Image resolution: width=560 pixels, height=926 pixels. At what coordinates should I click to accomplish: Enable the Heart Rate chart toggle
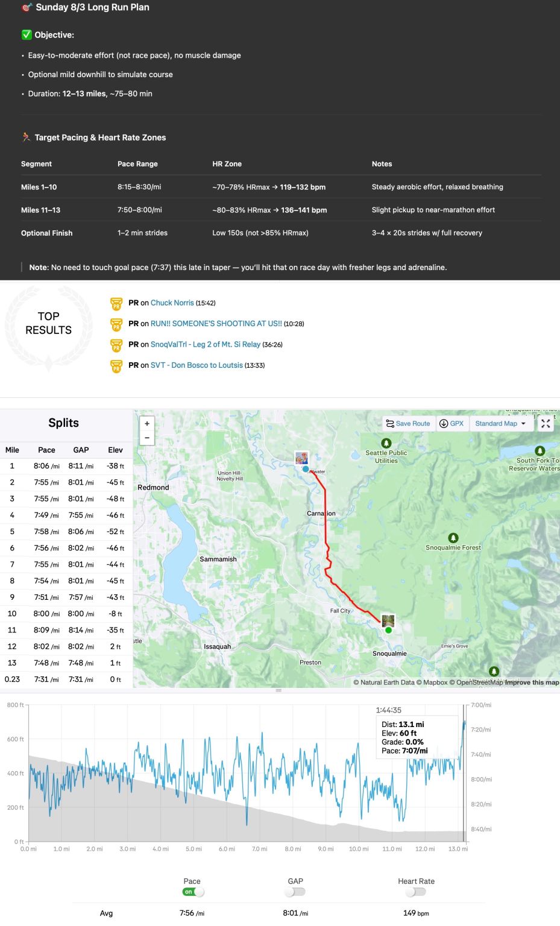[x=415, y=892]
